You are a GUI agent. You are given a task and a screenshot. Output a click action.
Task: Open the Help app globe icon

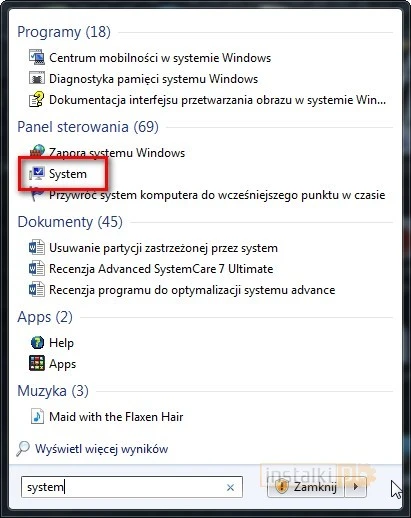point(37,342)
